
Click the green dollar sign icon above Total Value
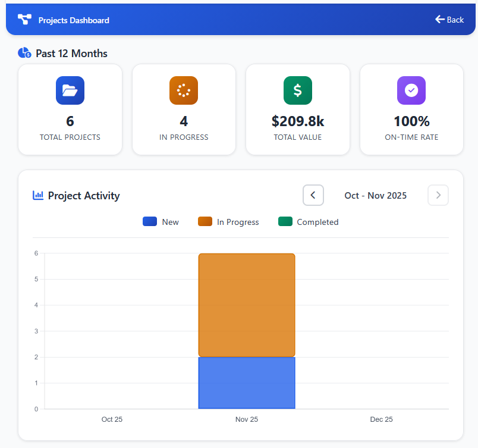[297, 90]
